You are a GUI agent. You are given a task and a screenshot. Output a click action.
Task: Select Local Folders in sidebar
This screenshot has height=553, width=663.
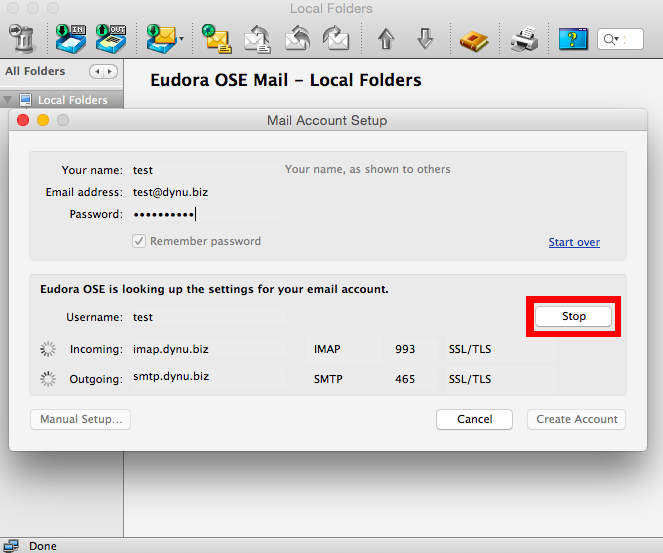pyautogui.click(x=63, y=100)
